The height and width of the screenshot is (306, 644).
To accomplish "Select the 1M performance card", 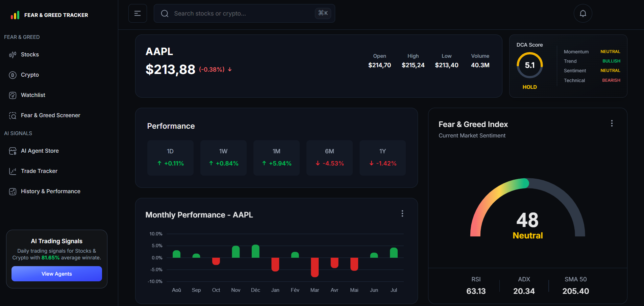I will [276, 158].
